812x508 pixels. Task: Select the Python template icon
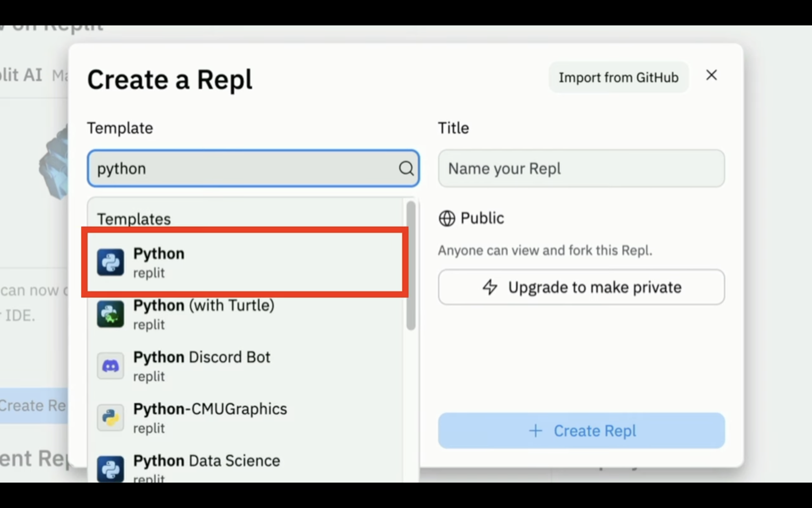click(111, 262)
